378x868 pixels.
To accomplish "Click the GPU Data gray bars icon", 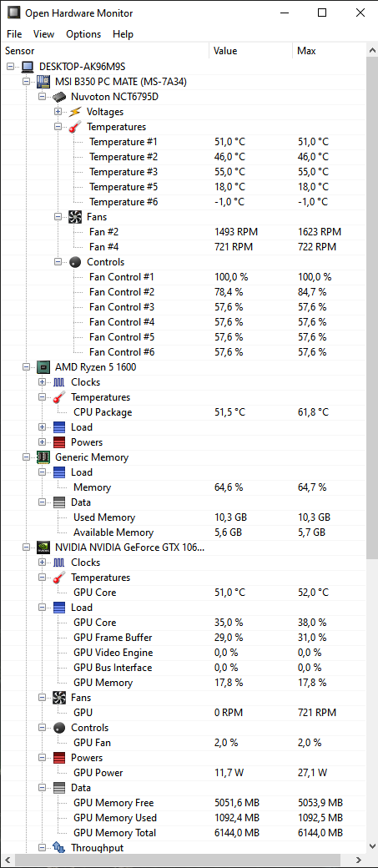I will [x=59, y=788].
